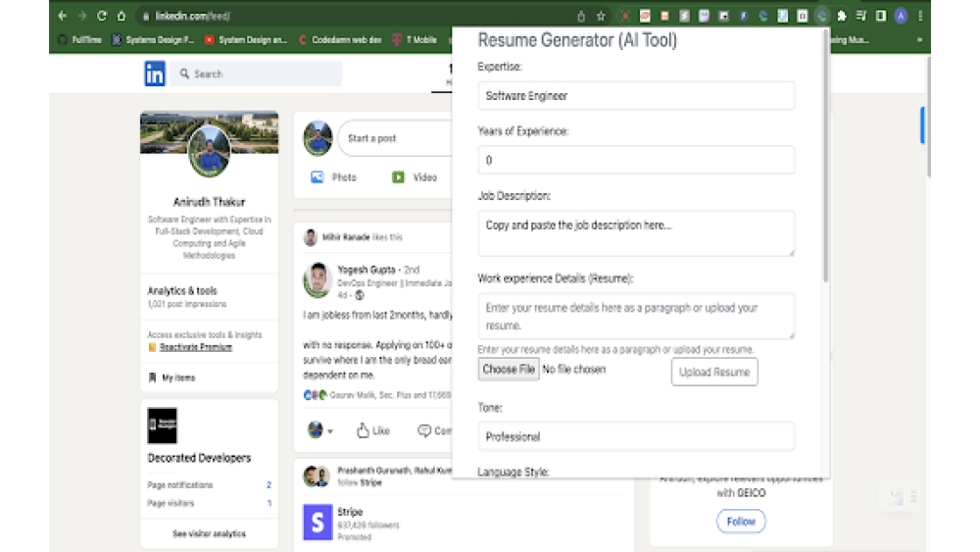
Task: Click the Work experience Details text area
Action: [x=636, y=317]
